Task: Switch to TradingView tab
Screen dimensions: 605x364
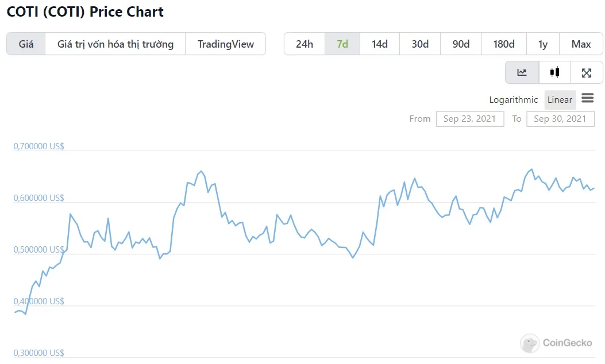Action: click(x=226, y=44)
